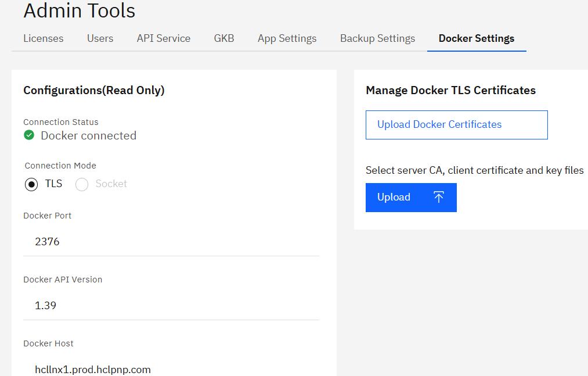Select the Docker Settings tab
Viewport: 588px width, 376px height.
tap(476, 38)
